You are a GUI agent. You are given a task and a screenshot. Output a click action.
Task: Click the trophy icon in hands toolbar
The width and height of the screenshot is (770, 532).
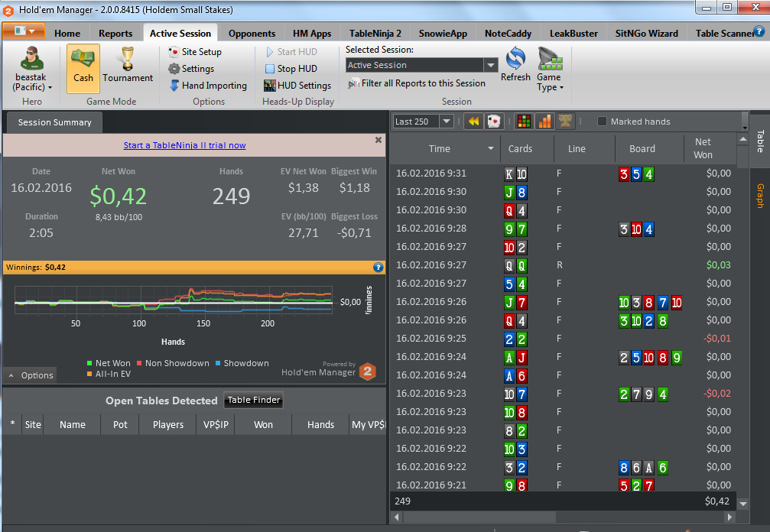click(565, 122)
